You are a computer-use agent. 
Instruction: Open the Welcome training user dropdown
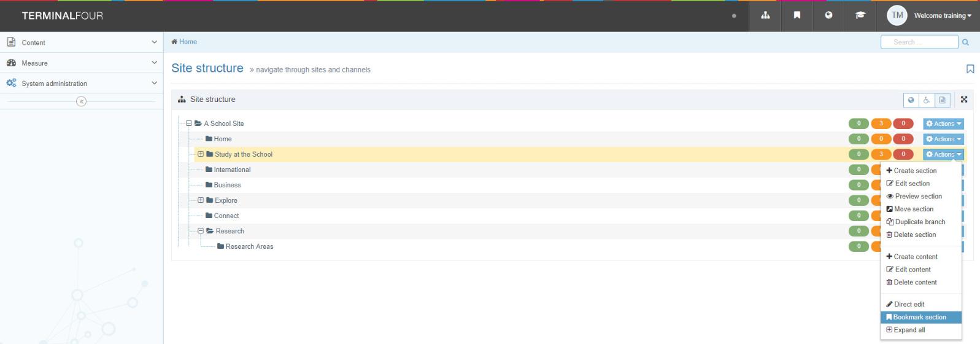point(943,15)
